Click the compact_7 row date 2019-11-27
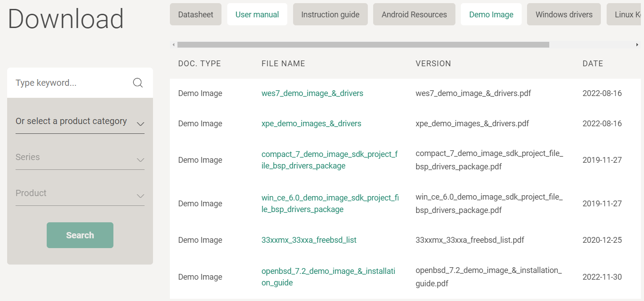Viewport: 644px width, 301px height. [x=602, y=160]
